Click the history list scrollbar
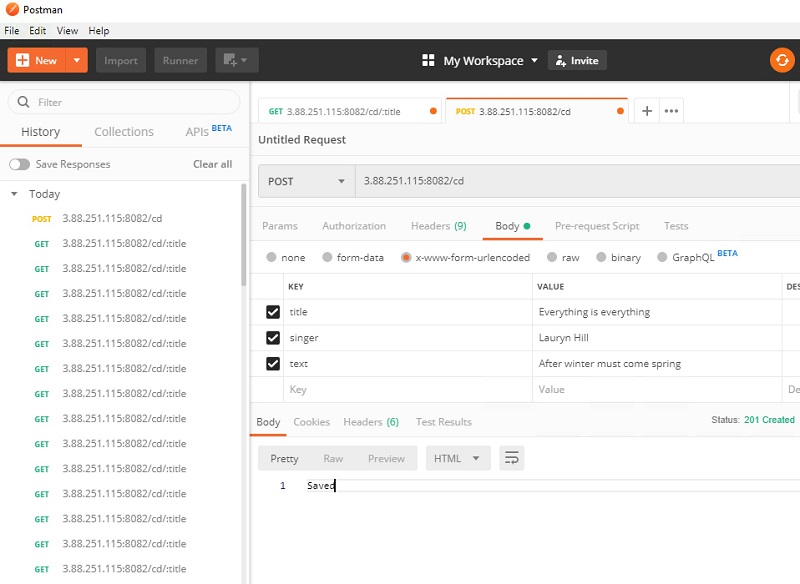This screenshot has width=800, height=584. [243, 235]
